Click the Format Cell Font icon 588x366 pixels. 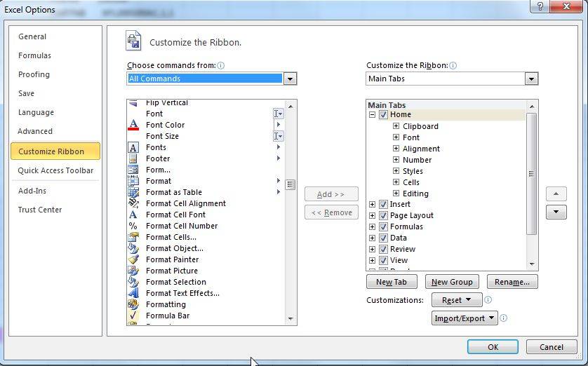click(x=133, y=215)
